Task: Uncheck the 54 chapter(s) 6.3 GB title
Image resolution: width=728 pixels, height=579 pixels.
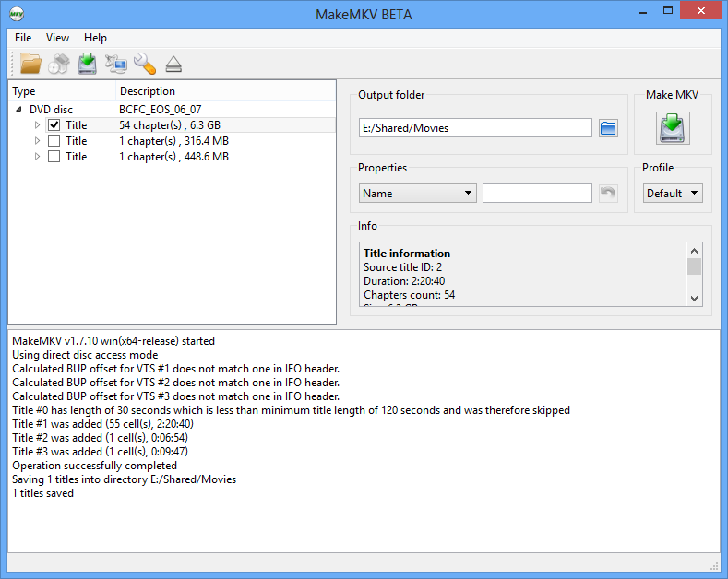Action: [x=54, y=125]
